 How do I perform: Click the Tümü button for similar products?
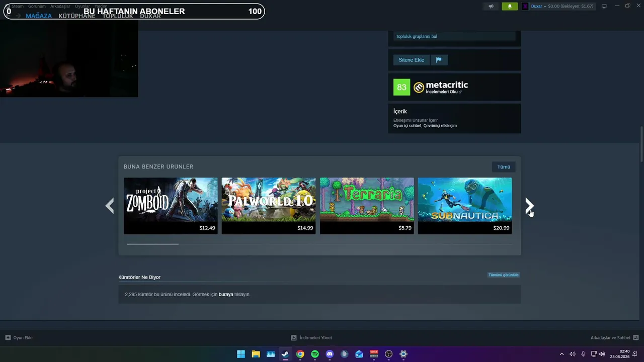click(504, 167)
